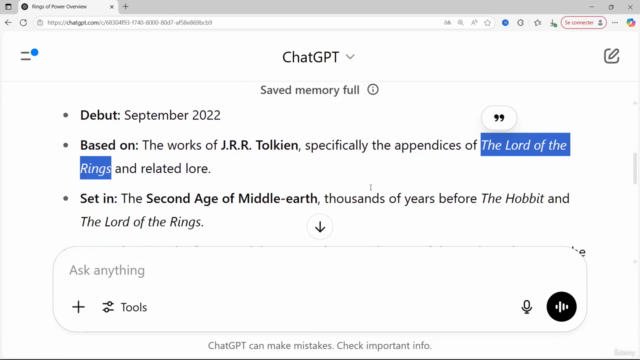The image size is (640, 360).
Task: Click the page vertical scrollbar thumb
Action: 635,168
